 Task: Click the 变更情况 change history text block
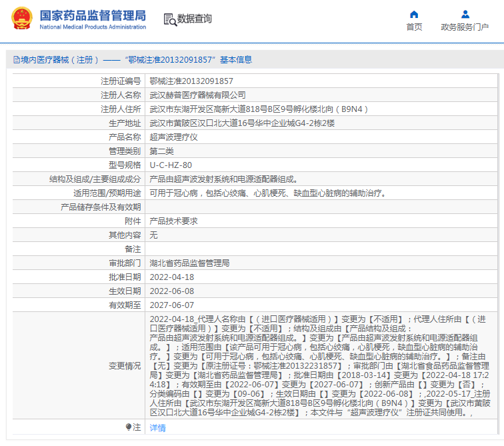[x=320, y=366]
